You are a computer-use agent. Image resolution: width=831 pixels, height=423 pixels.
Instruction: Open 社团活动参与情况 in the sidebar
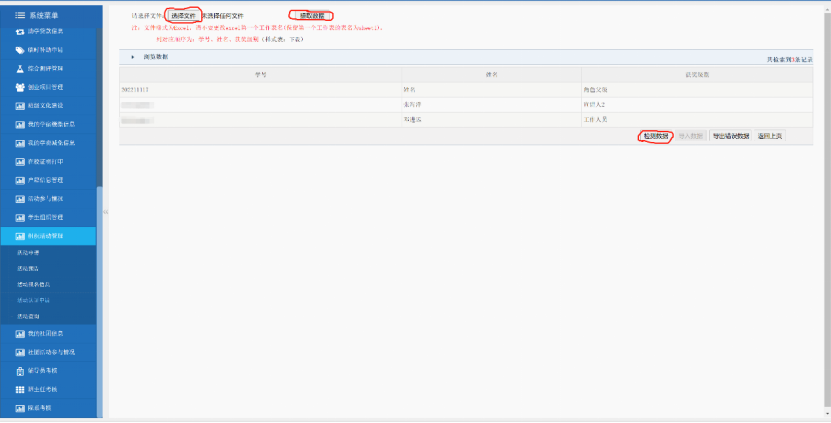coord(58,351)
